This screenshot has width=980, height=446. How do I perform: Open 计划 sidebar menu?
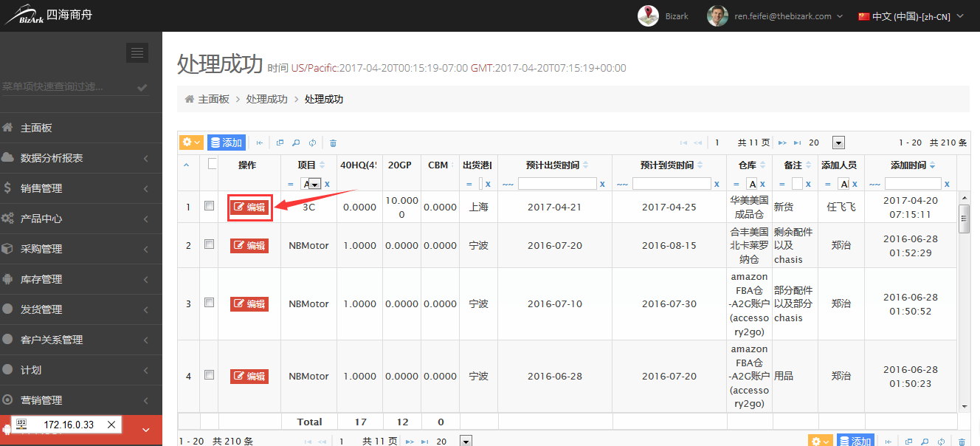pos(81,370)
